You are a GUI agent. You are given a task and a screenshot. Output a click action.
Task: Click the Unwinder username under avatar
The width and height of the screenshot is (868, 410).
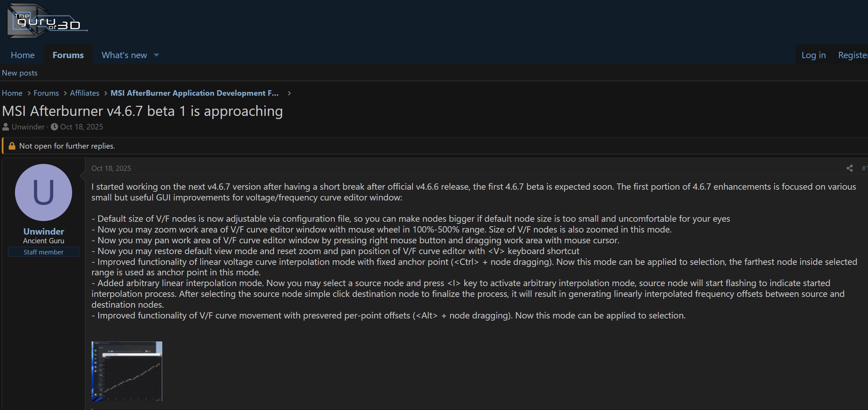click(44, 231)
